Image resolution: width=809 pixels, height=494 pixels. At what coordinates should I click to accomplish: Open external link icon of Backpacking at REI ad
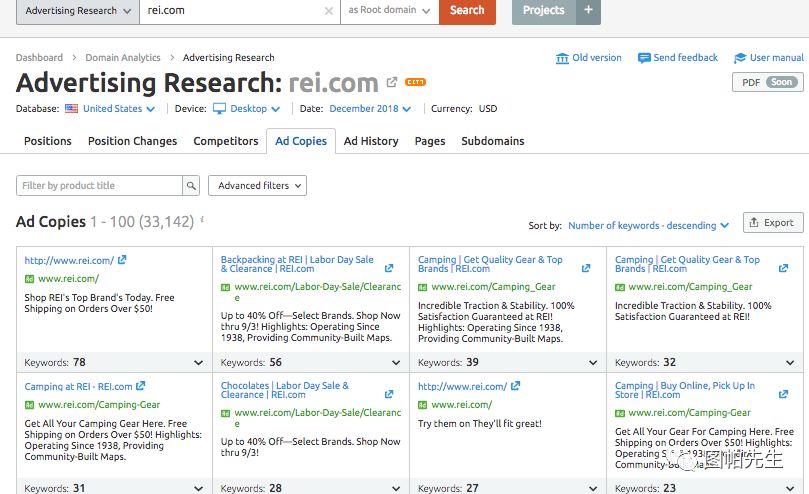point(389,268)
